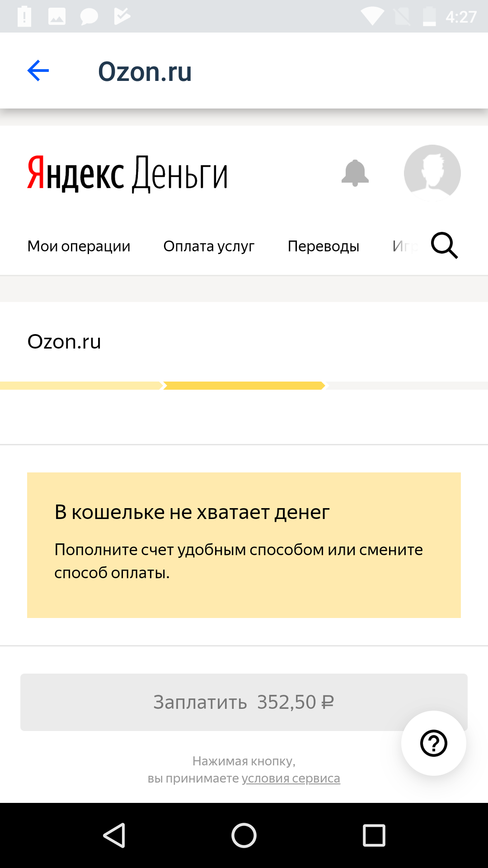This screenshot has height=868, width=488.
Task: Open the условия сервиса link
Action: coord(291,778)
